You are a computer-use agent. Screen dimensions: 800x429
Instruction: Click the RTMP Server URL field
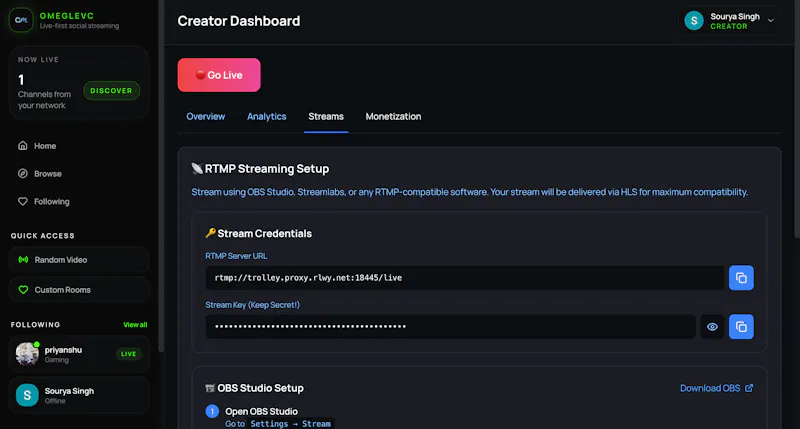click(465, 278)
